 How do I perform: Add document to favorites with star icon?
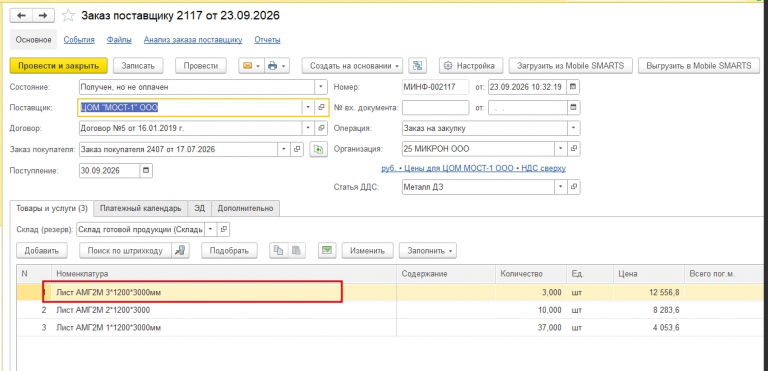[68, 16]
